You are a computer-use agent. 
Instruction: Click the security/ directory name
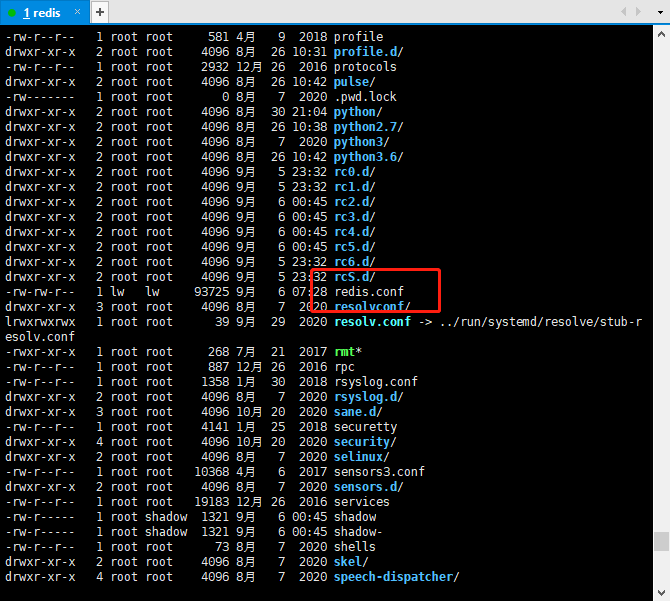(x=364, y=442)
